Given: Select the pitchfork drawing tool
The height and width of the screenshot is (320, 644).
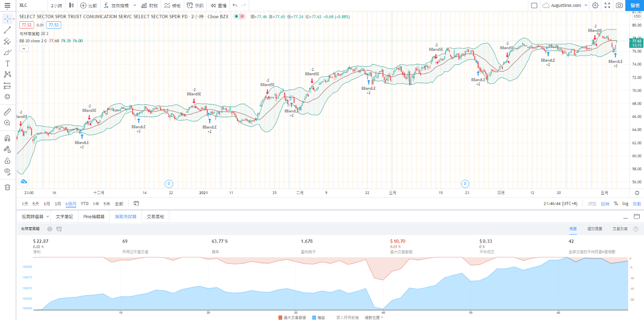Looking at the screenshot, I should coord(7,41).
